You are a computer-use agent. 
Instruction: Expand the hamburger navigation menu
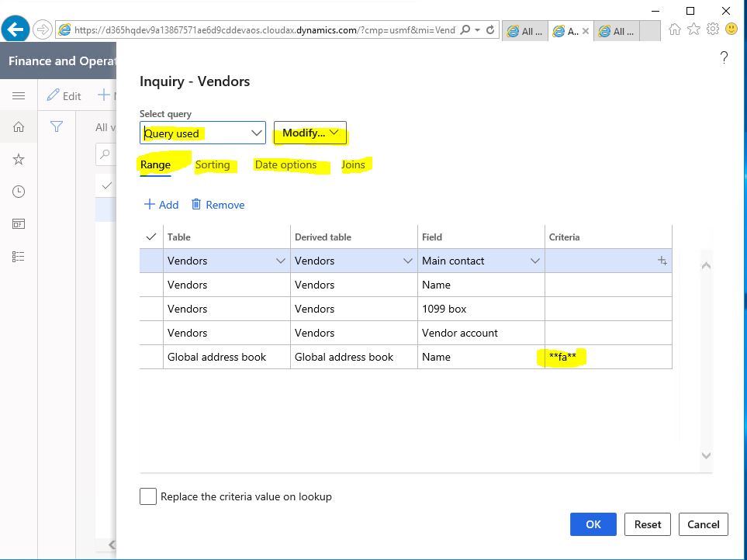(x=19, y=95)
